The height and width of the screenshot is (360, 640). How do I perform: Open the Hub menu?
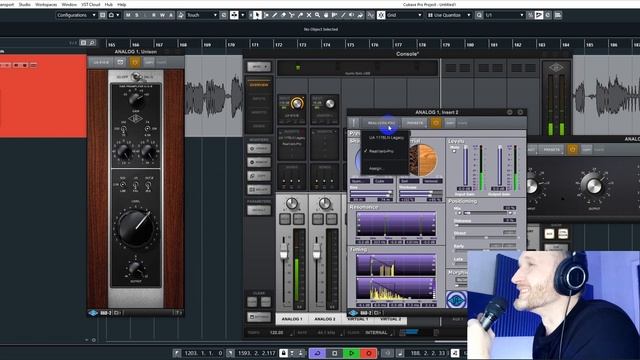[109, 4]
